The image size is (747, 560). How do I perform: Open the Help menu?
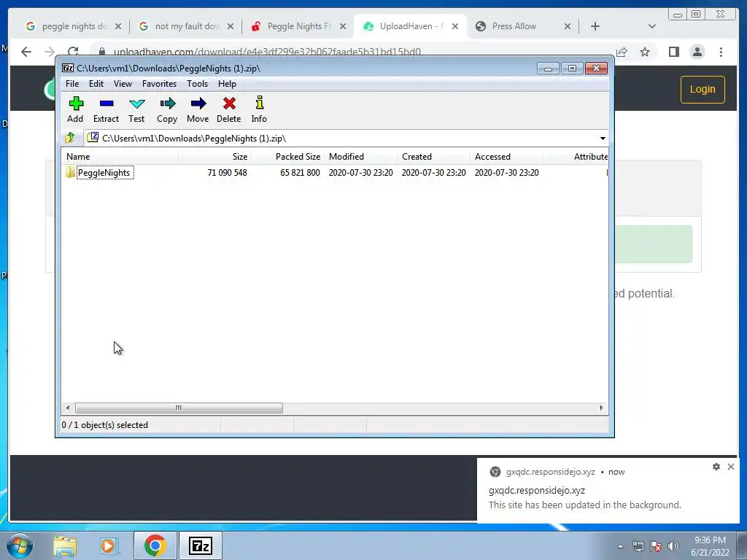tap(227, 84)
